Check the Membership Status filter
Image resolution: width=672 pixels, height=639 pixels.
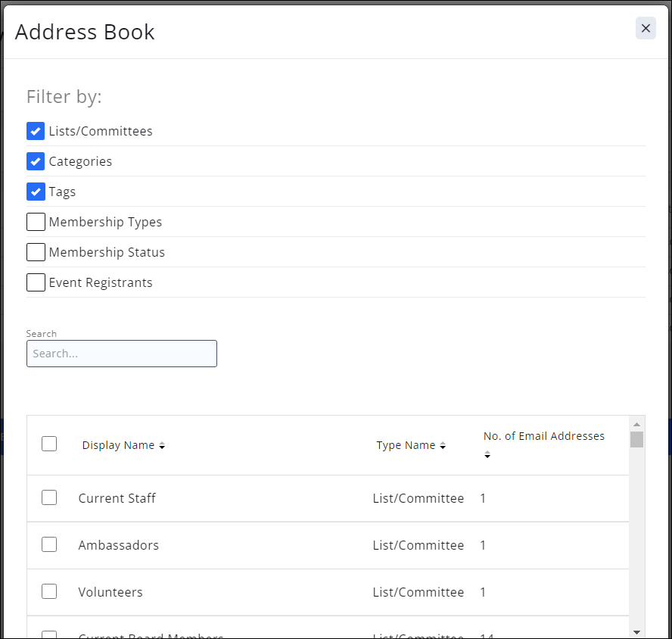(x=36, y=252)
